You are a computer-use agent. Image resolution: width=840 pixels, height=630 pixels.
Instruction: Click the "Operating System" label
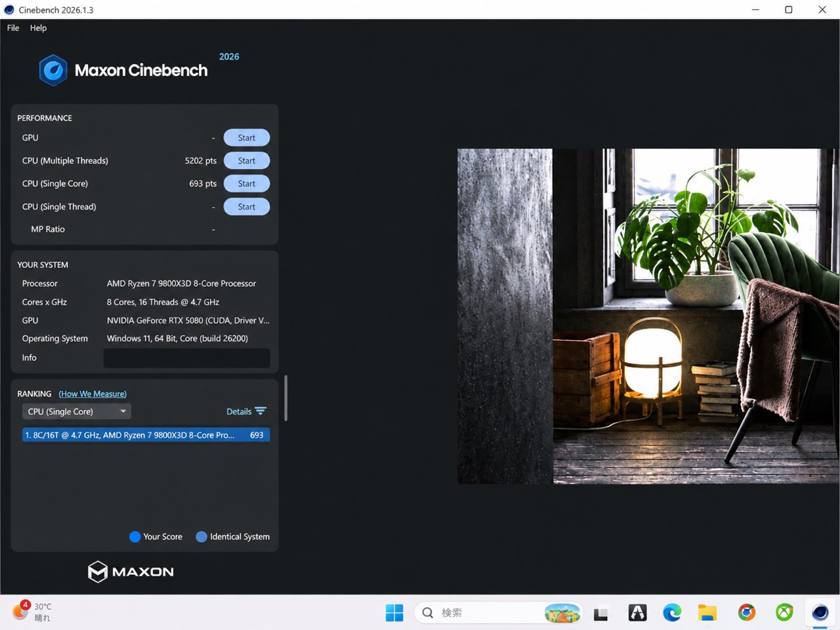[55, 339]
